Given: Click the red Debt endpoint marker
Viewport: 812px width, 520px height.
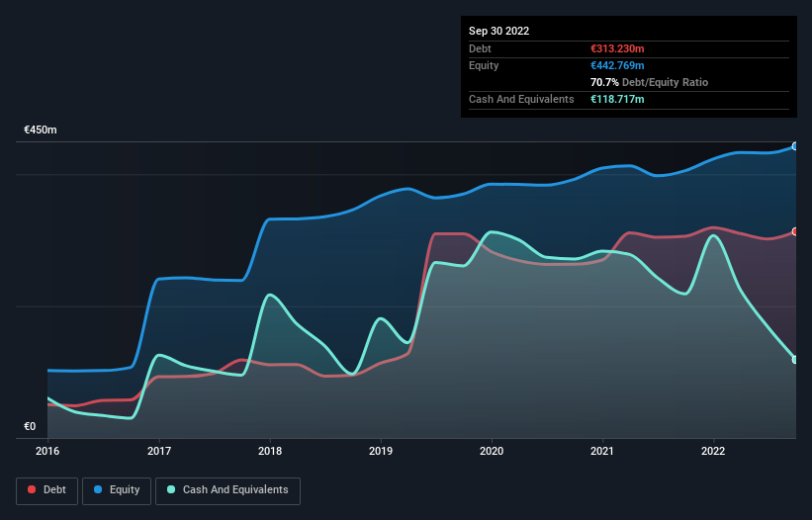Looking at the screenshot, I should coord(795,231).
